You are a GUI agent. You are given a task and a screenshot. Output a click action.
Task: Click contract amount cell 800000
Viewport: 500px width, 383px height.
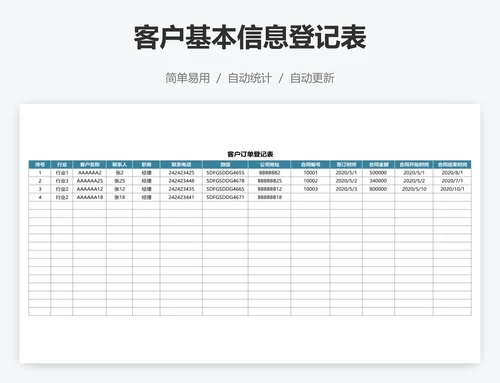378,189
